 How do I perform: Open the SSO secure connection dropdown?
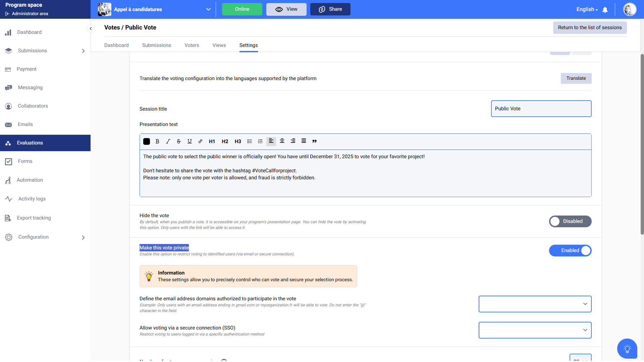[535, 330]
